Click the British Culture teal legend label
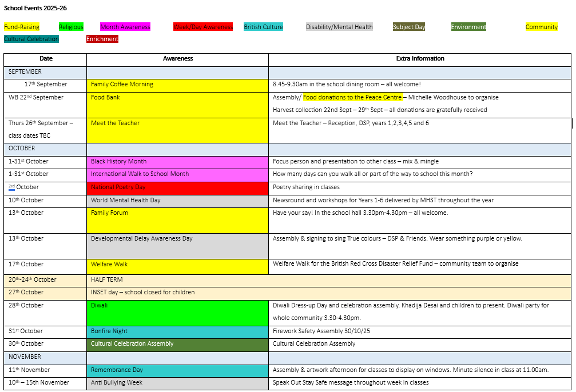 (x=263, y=27)
